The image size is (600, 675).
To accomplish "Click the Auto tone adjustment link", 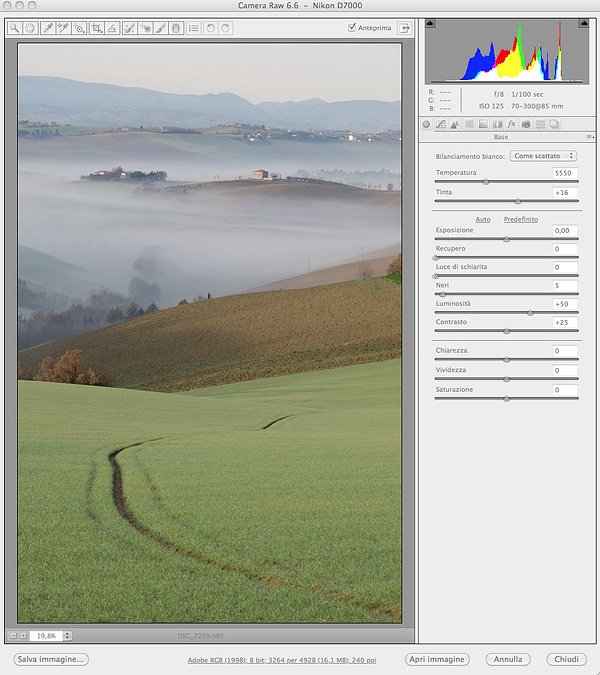I will pos(483,219).
